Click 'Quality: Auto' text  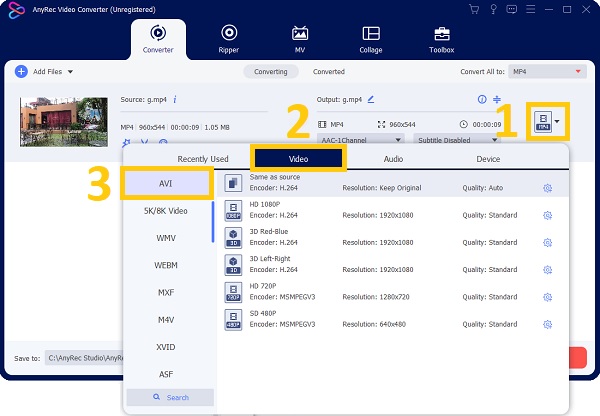483,188
